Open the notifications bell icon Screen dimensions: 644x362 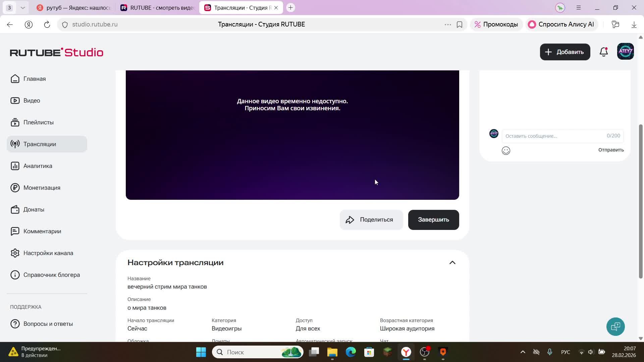(x=604, y=52)
